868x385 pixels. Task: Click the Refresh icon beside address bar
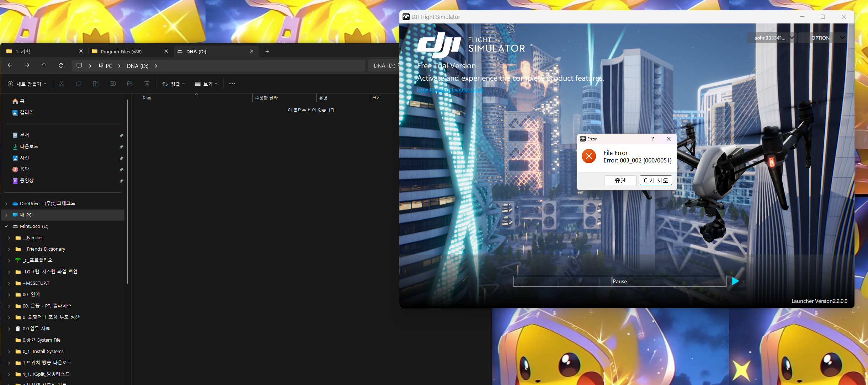click(61, 65)
